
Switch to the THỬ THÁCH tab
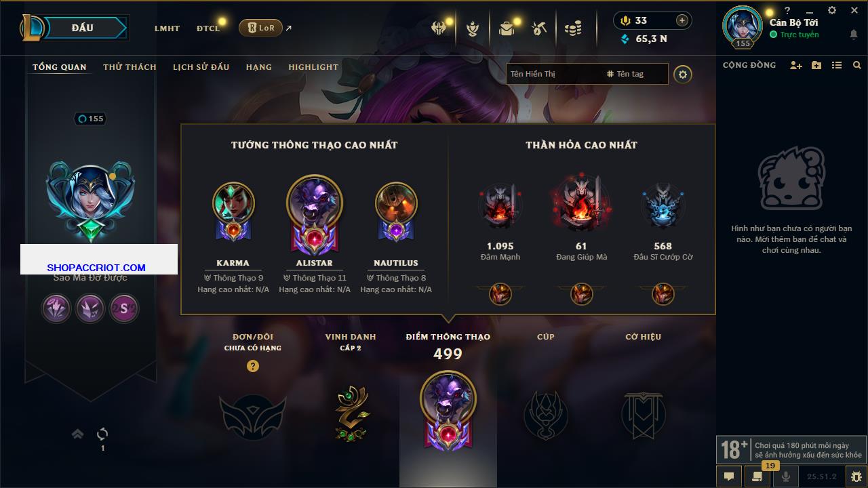pyautogui.click(x=130, y=67)
